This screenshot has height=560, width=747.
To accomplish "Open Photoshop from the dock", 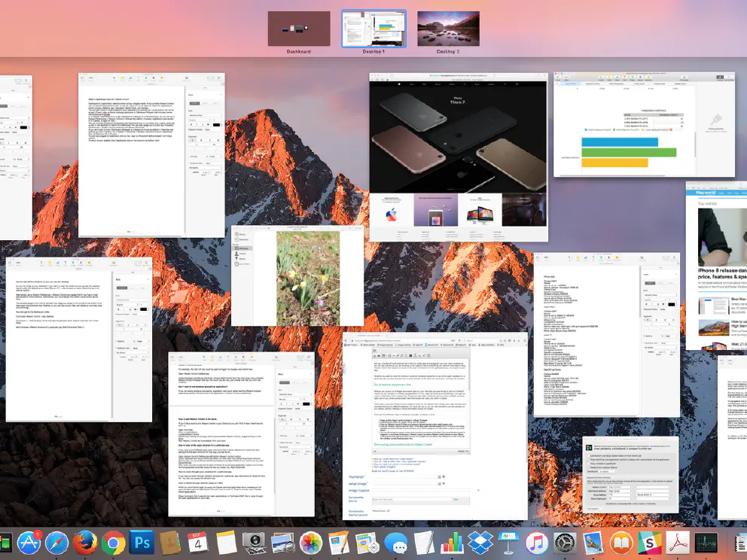I will point(142,543).
